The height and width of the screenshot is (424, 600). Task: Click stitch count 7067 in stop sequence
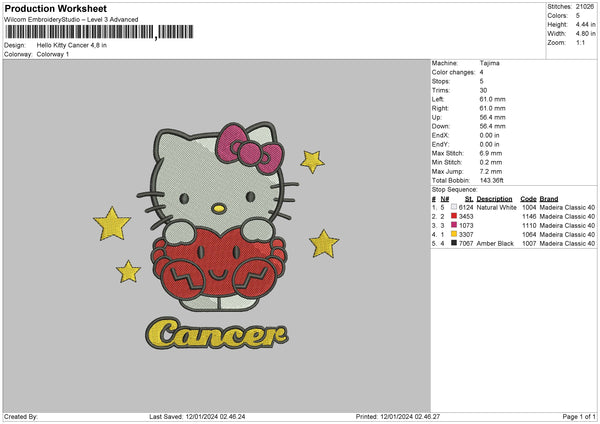pyautogui.click(x=466, y=243)
